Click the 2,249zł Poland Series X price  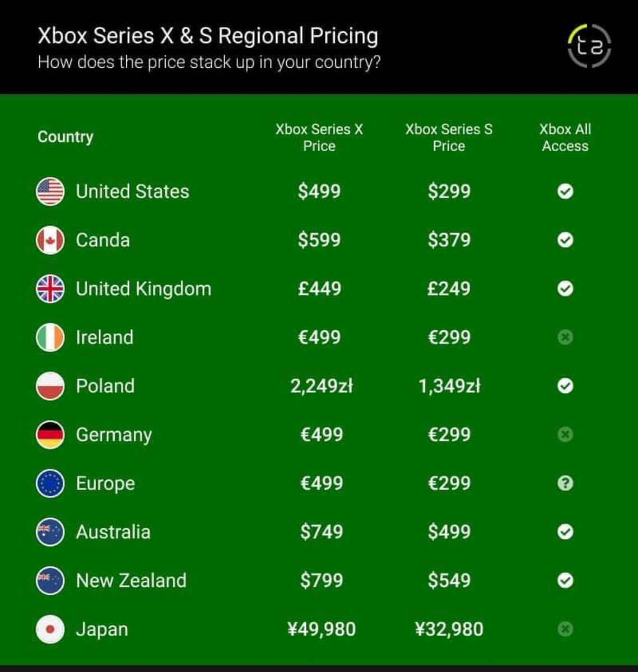pos(322,386)
